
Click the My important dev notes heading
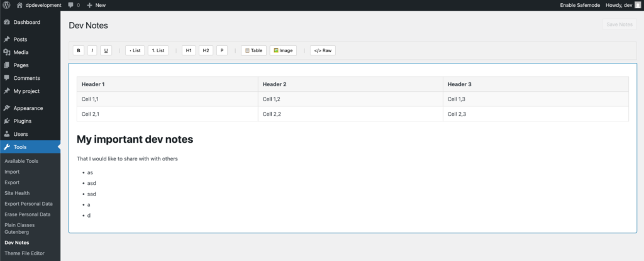pos(135,140)
